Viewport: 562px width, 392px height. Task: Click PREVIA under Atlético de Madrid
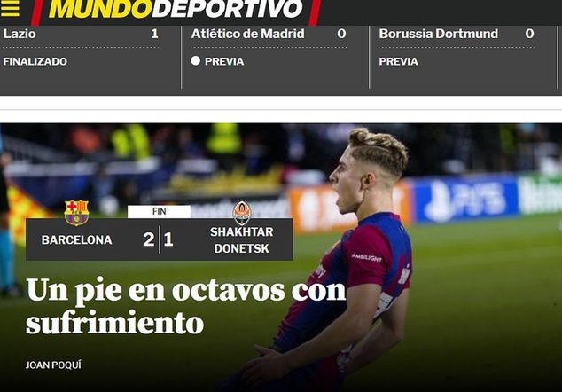(x=224, y=61)
